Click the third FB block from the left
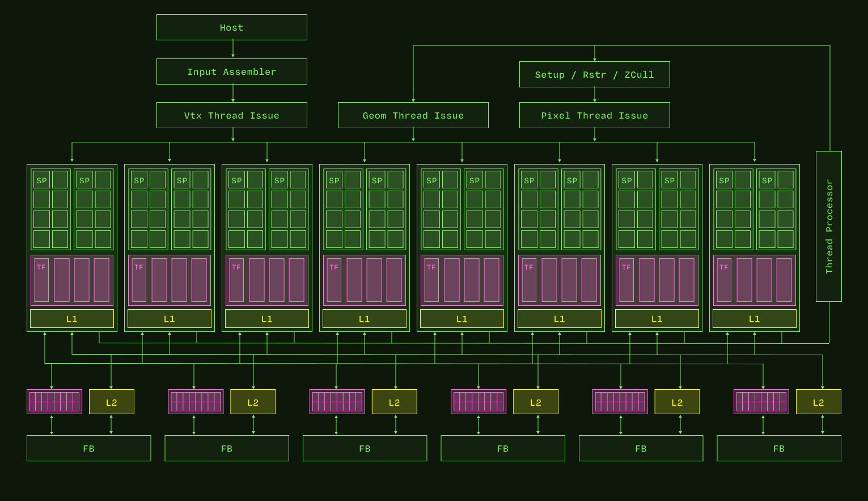868x501 pixels. (365, 448)
